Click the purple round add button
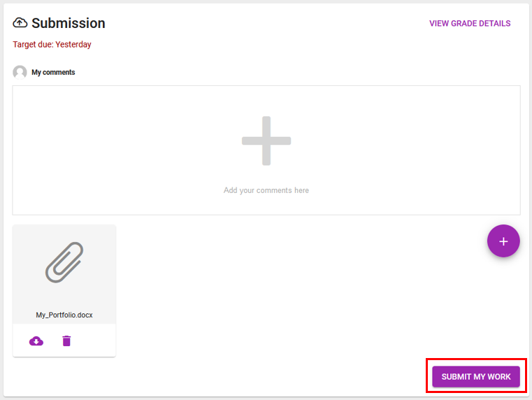Viewport: 532px width, 400px height. pos(503,241)
